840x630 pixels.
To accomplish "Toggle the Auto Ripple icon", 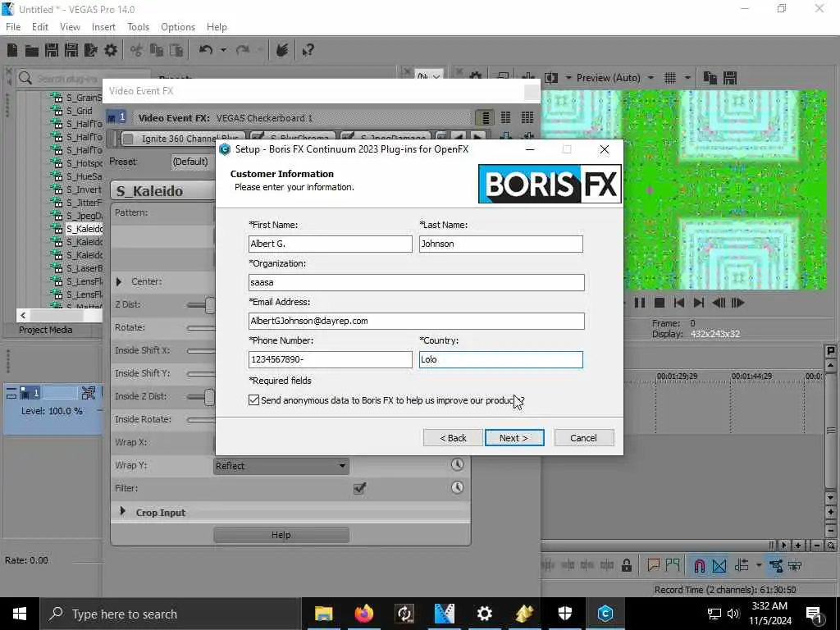I will click(742, 566).
